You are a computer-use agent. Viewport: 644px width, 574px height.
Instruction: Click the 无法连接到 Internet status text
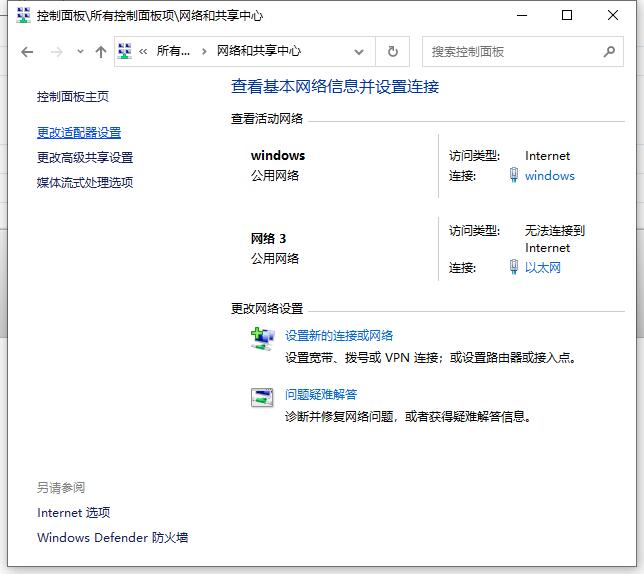555,239
